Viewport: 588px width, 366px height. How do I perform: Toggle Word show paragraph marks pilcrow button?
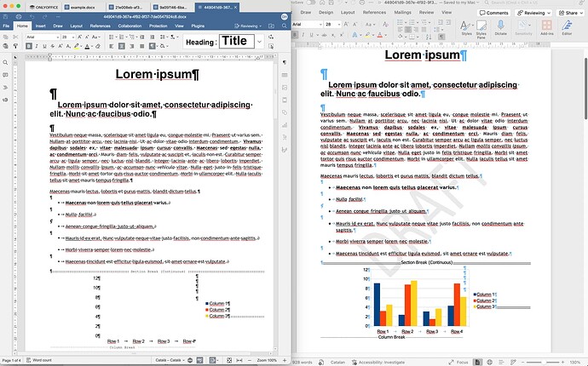(x=441, y=37)
